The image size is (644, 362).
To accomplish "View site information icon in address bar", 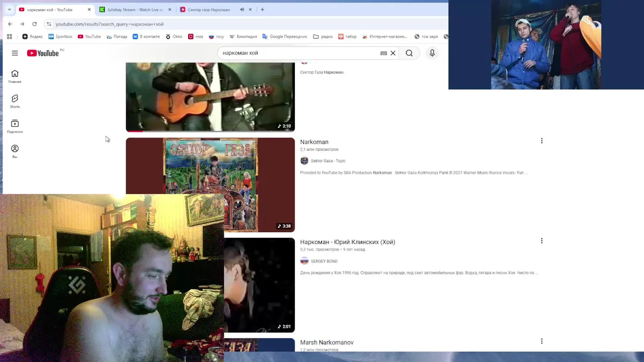I will click(x=49, y=24).
